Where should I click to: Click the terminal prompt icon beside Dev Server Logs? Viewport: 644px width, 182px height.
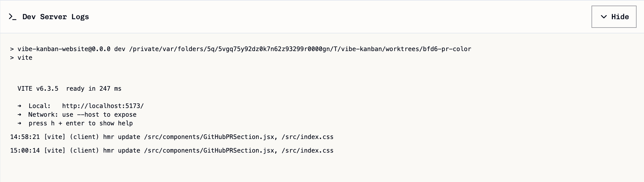point(12,17)
